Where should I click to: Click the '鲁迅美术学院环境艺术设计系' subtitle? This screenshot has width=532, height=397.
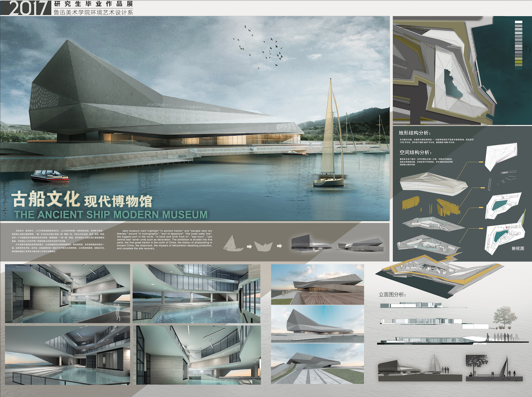tap(93, 12)
